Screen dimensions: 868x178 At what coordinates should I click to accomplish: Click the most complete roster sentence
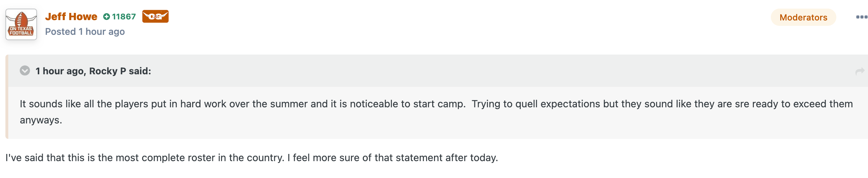click(145, 158)
